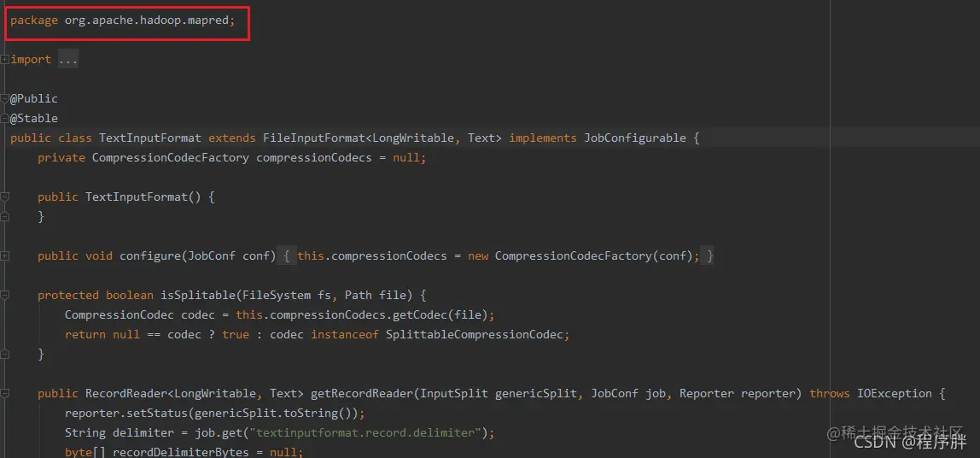The width and height of the screenshot is (980, 458).
Task: Click the 'JobConfigurable' interface name
Action: click(x=635, y=138)
